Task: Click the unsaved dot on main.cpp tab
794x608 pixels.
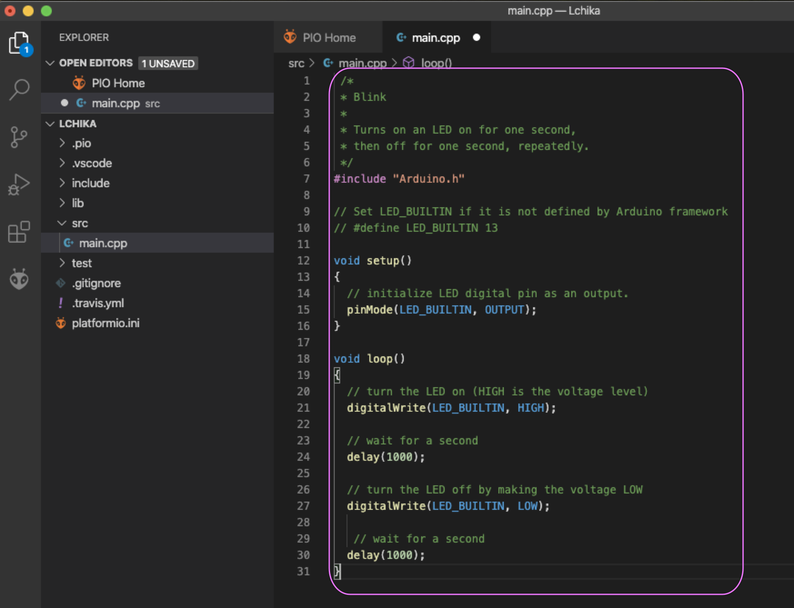Action: click(x=476, y=38)
